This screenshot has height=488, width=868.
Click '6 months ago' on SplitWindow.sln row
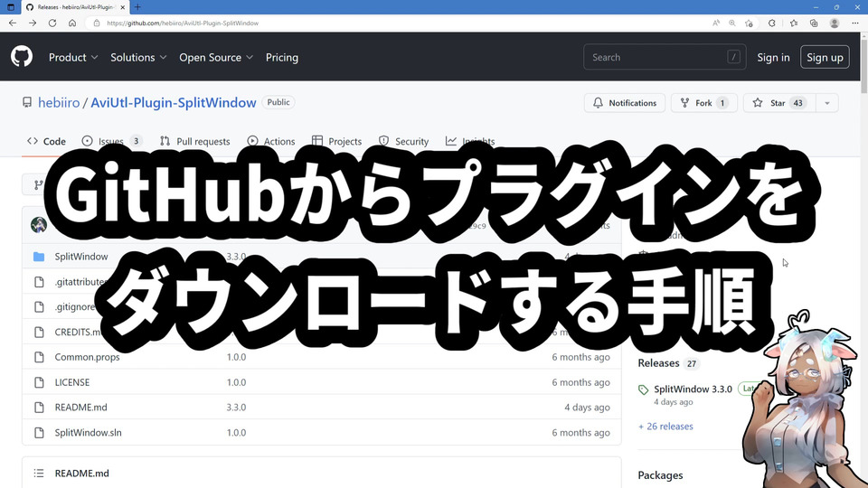click(580, 433)
